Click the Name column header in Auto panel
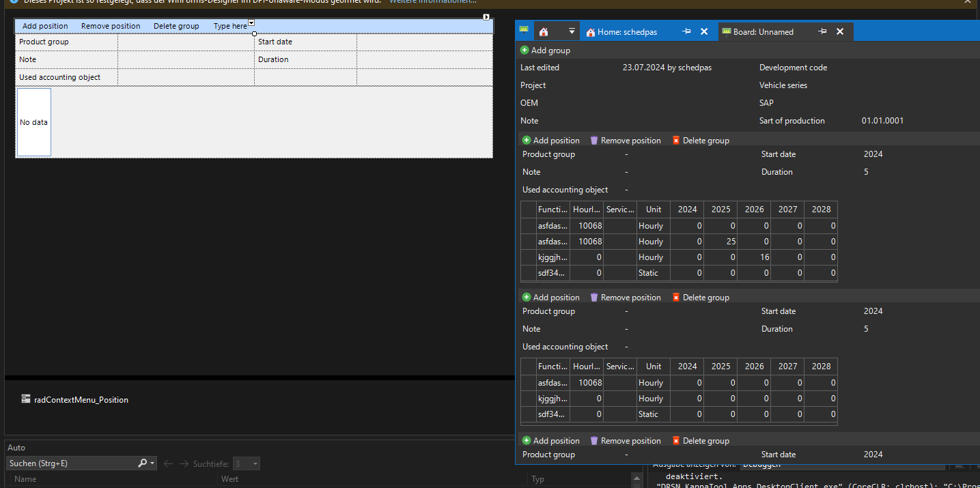 point(25,479)
